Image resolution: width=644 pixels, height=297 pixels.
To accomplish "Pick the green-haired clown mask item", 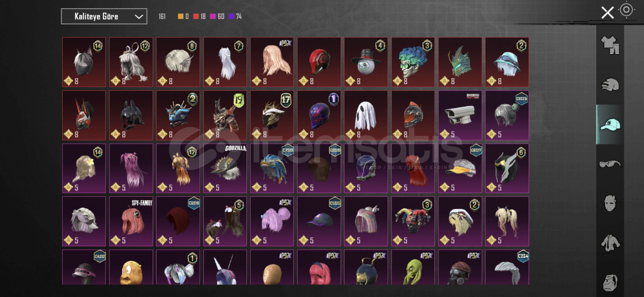I will (413, 62).
